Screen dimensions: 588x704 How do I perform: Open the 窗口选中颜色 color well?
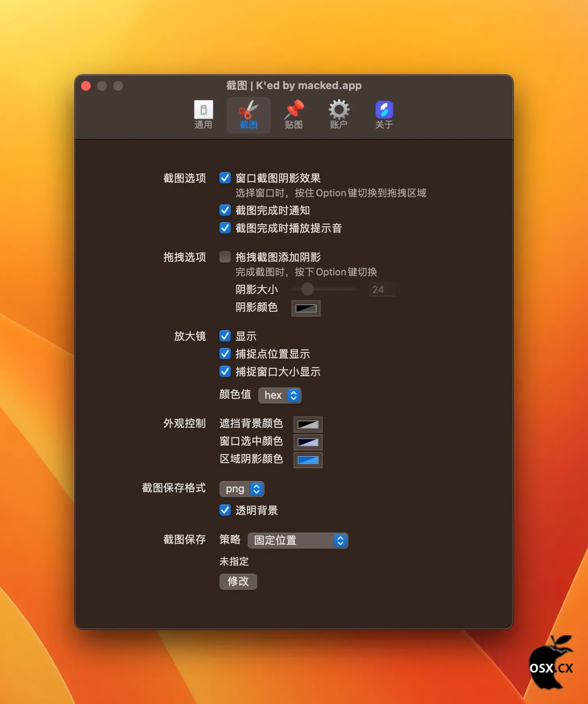point(308,442)
